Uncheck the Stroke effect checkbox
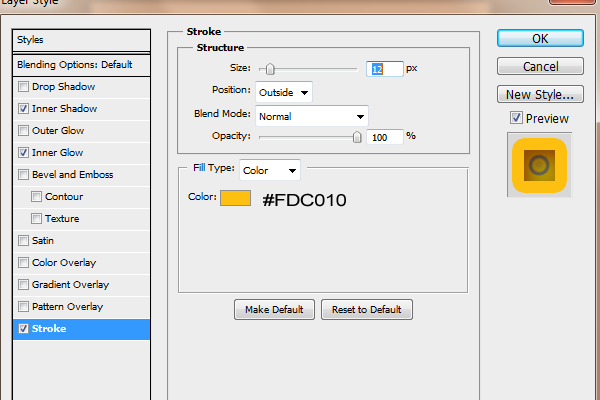This screenshot has height=400, width=600. pyautogui.click(x=23, y=329)
